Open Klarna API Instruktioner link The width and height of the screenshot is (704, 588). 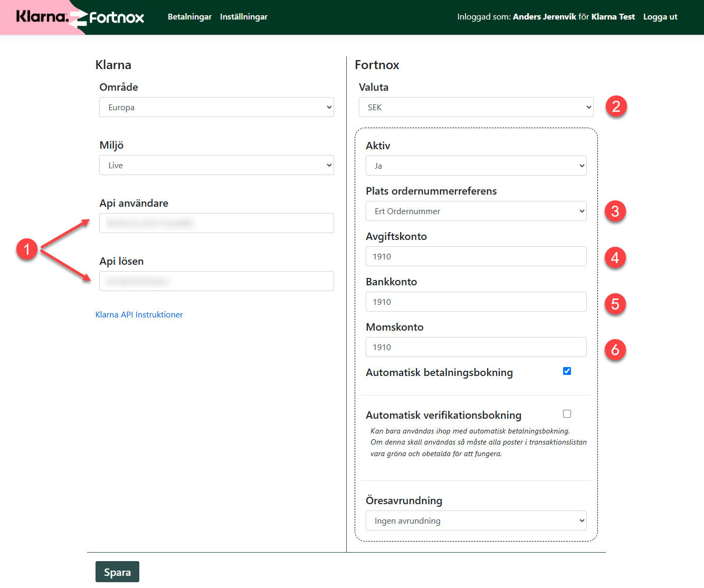point(139,315)
